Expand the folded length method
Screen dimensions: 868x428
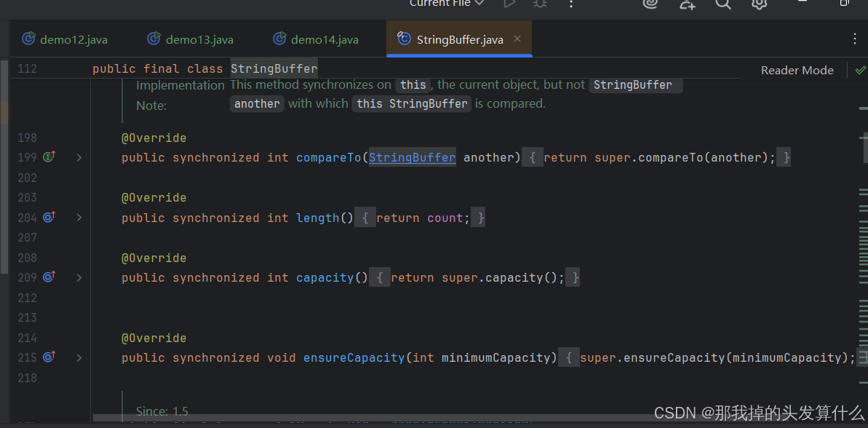click(79, 218)
